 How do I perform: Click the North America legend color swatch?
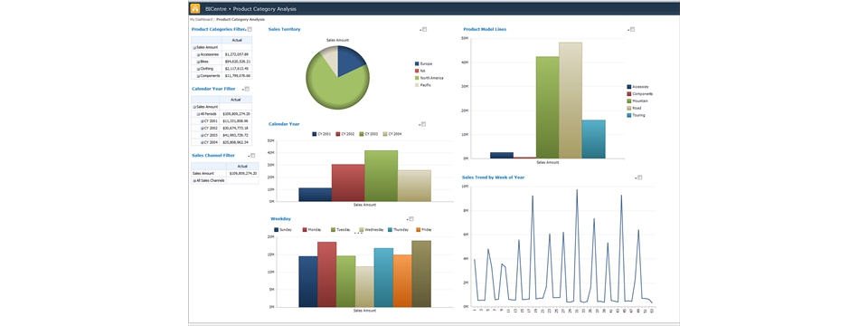(x=417, y=78)
